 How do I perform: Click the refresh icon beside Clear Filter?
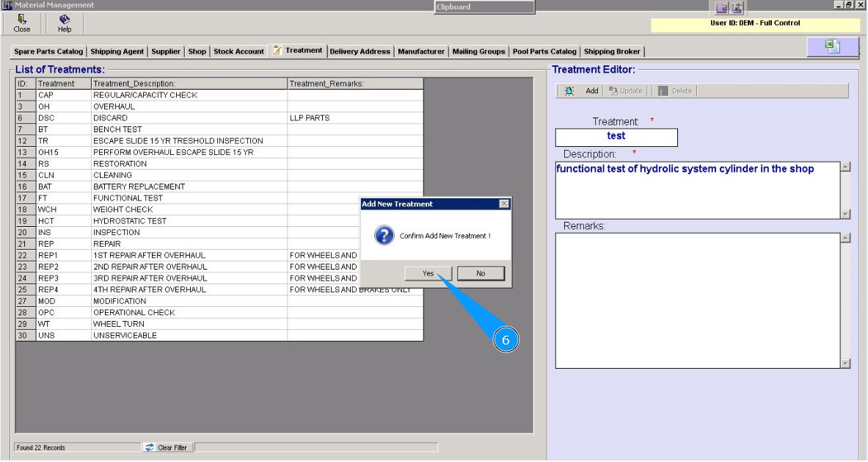(150, 447)
